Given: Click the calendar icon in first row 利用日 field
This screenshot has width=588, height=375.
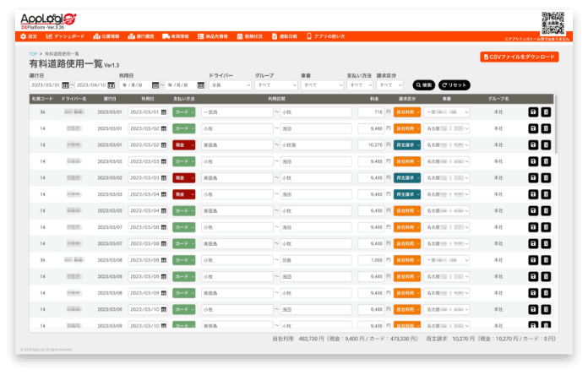Looking at the screenshot, I should click(163, 111).
